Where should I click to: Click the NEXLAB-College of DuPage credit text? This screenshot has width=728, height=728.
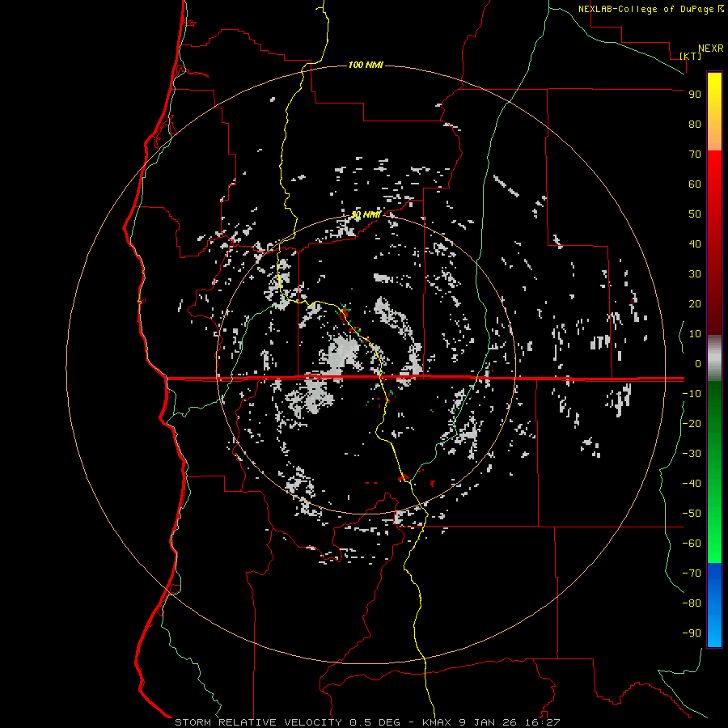(646, 9)
